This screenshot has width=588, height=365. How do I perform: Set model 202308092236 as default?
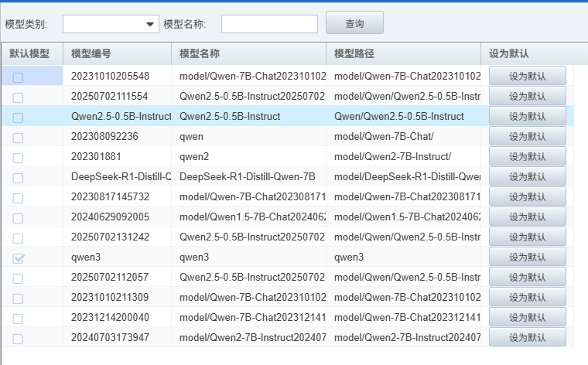527,136
